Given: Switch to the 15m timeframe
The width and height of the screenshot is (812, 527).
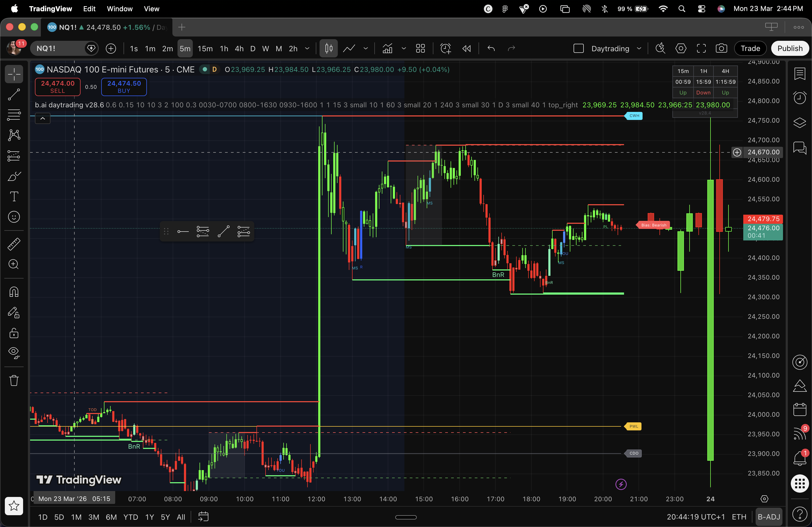Looking at the screenshot, I should point(205,48).
